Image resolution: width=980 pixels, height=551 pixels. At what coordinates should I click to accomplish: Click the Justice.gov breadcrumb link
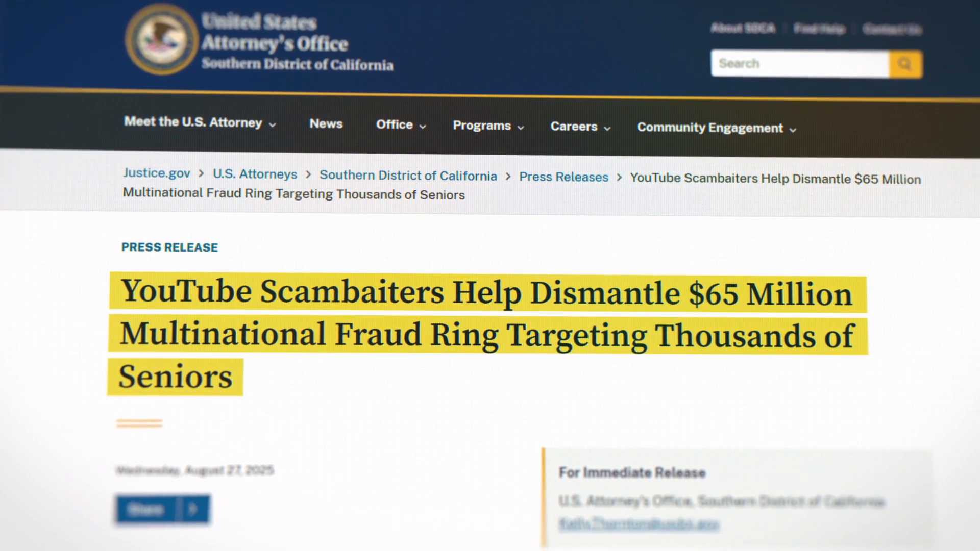156,173
